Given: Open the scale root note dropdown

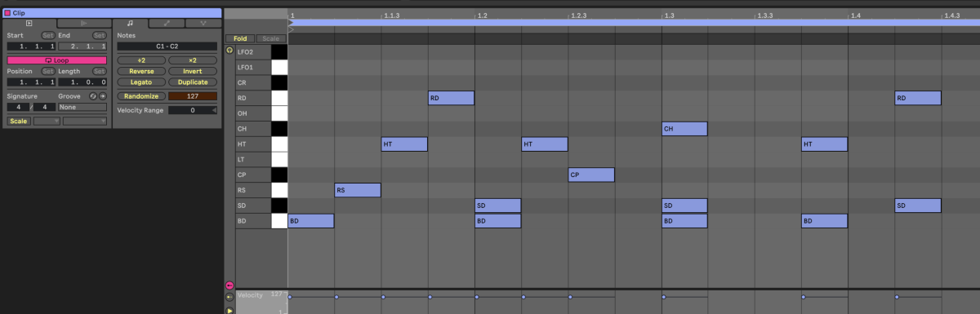Looking at the screenshot, I should tap(46, 121).
